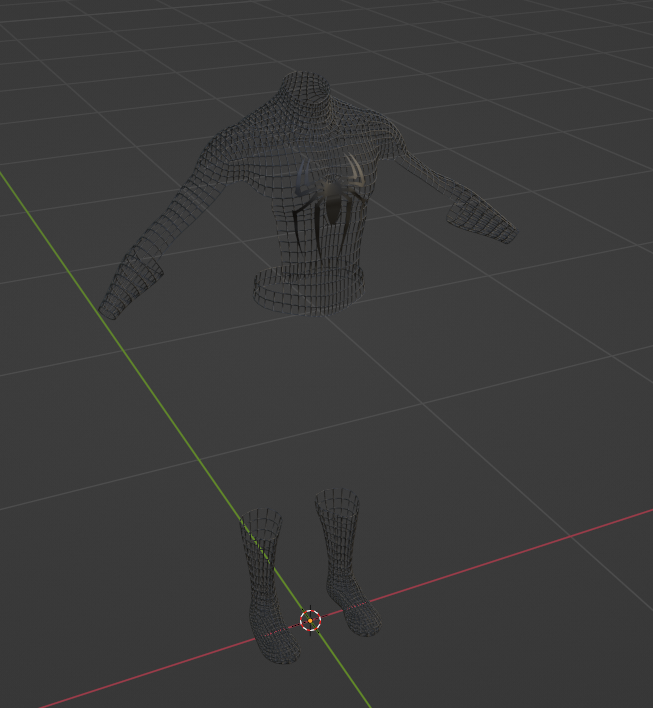The height and width of the screenshot is (708, 653).
Task: Click the 3D cursor at the world origin
Action: click(310, 620)
